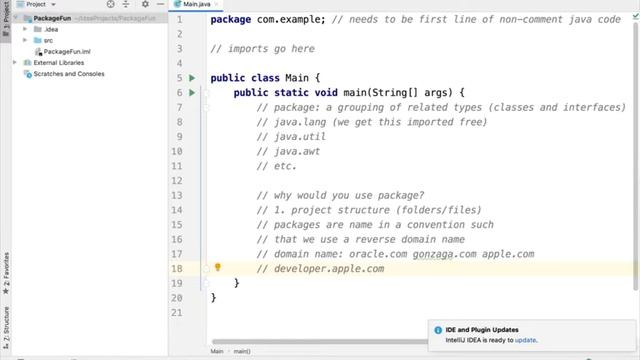This screenshot has width=640, height=360.
Task: Click the info icon in update notification
Action: (x=438, y=330)
